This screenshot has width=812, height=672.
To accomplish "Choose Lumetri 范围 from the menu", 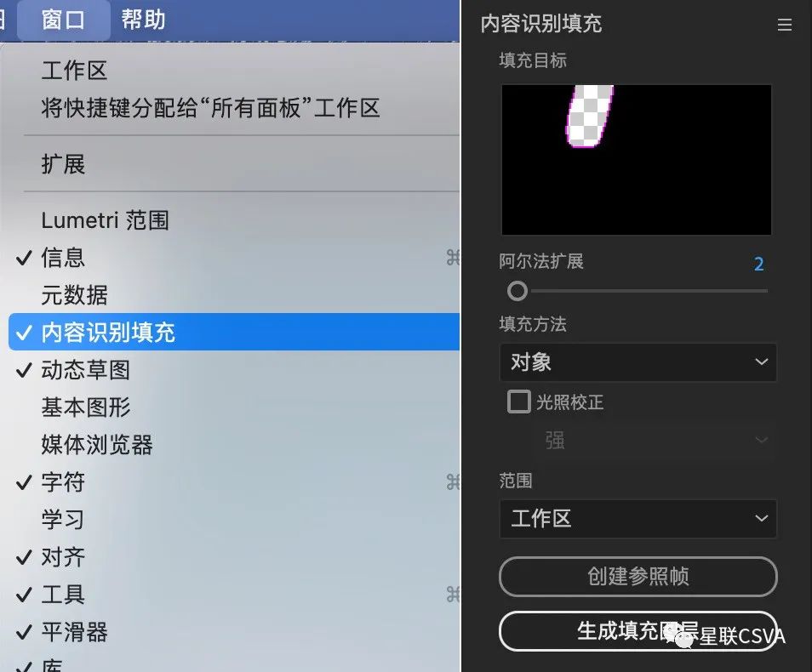I will coord(234,220).
